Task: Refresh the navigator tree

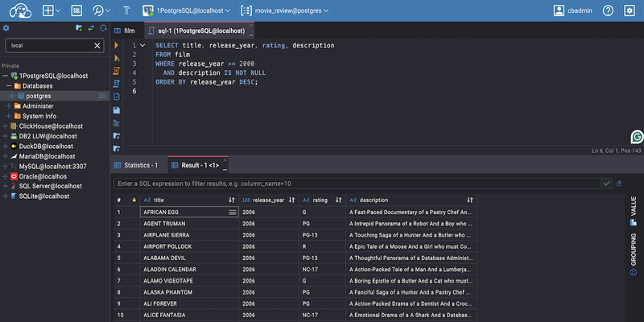Action: click(x=104, y=28)
